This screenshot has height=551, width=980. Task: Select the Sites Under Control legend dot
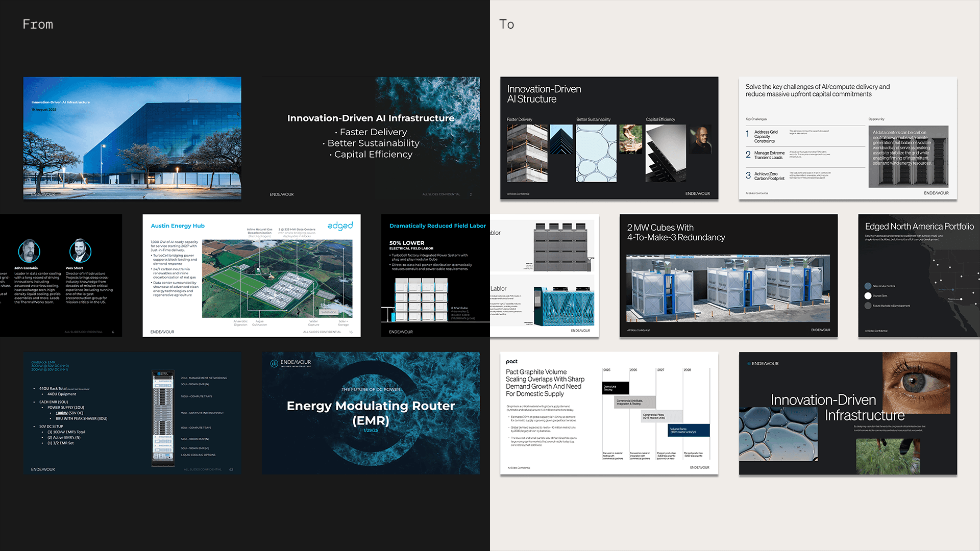(x=868, y=286)
